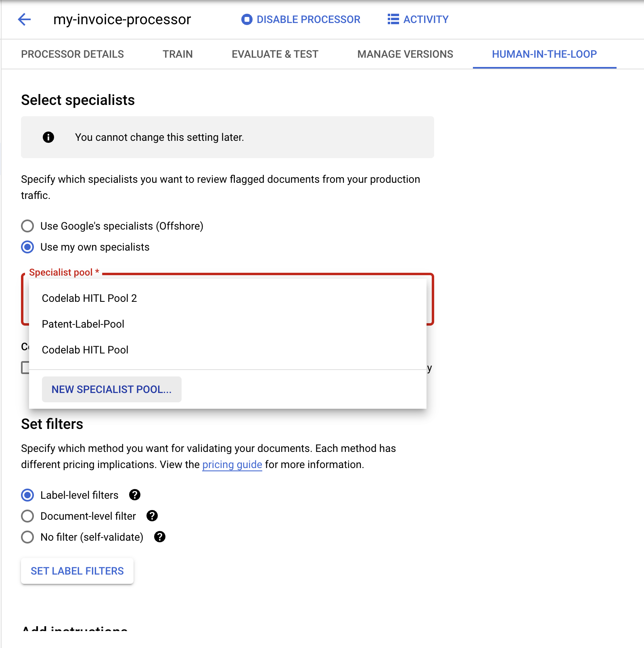Select Use my own specialists radio
Viewport: 644px width, 648px height.
[x=27, y=247]
